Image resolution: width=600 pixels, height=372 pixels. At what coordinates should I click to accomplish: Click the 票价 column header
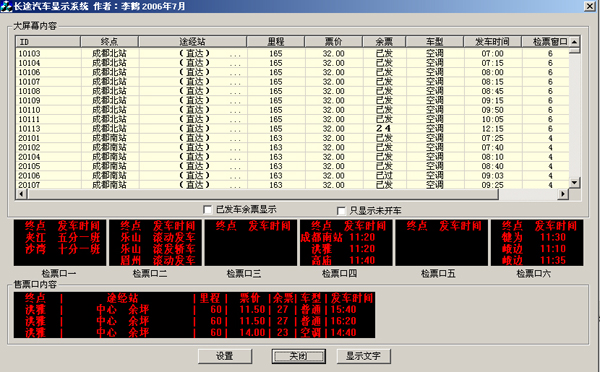pos(333,41)
